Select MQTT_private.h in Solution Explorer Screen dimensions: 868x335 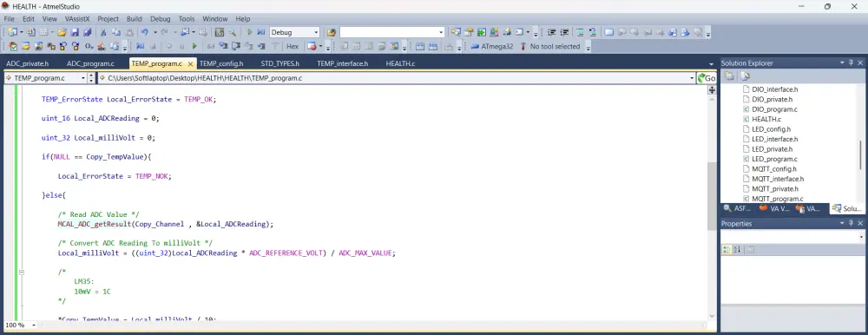tap(771, 189)
